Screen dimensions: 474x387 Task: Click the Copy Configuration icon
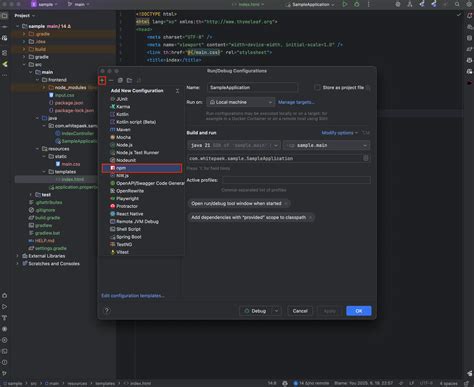tap(120, 80)
